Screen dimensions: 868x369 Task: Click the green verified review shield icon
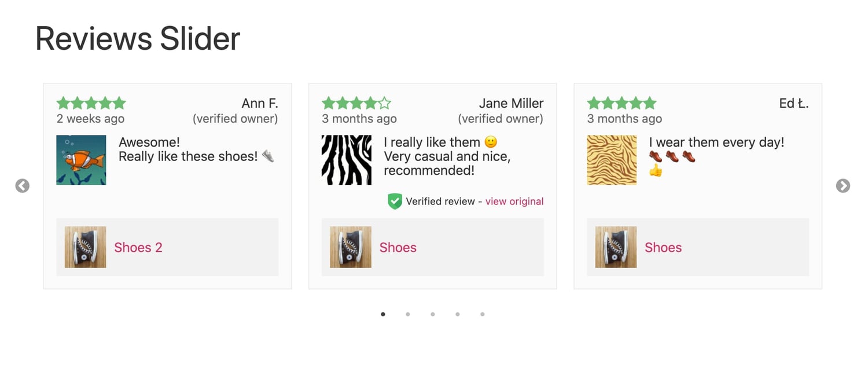[x=395, y=202]
